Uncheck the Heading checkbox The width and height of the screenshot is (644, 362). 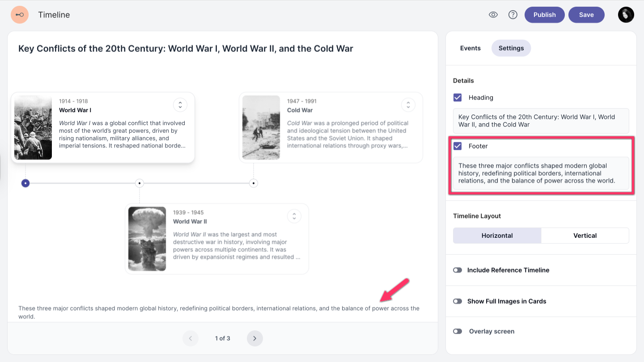458,97
